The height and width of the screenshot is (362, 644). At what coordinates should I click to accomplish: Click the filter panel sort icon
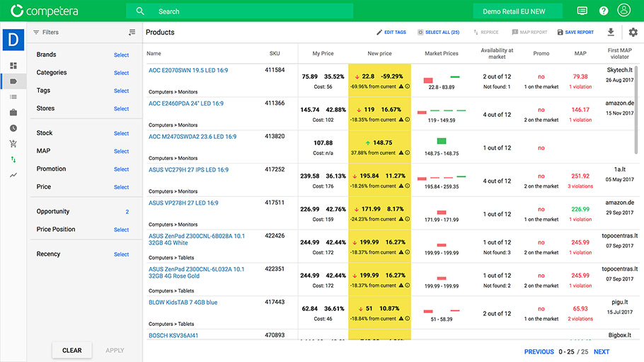point(132,32)
